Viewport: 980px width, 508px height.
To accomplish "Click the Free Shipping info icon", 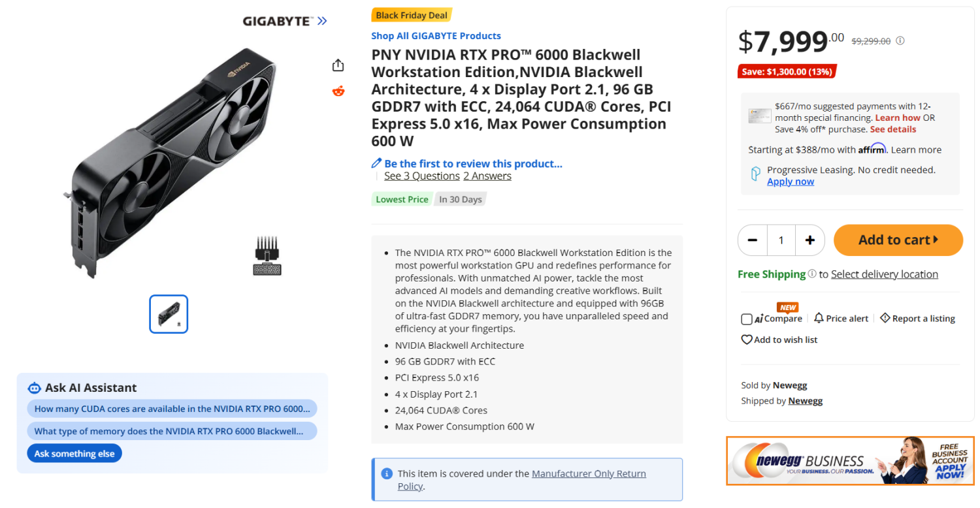I will (x=811, y=274).
